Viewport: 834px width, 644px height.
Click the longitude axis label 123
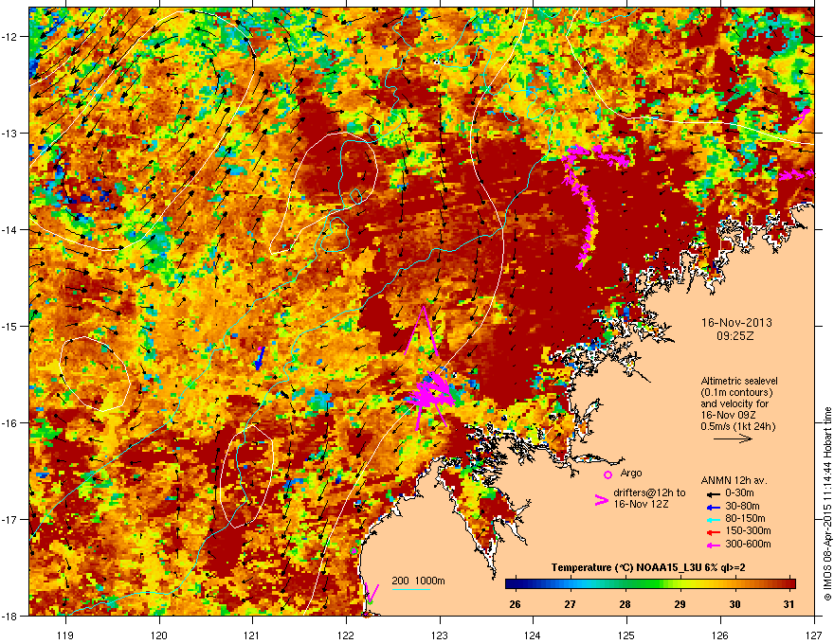(440, 635)
